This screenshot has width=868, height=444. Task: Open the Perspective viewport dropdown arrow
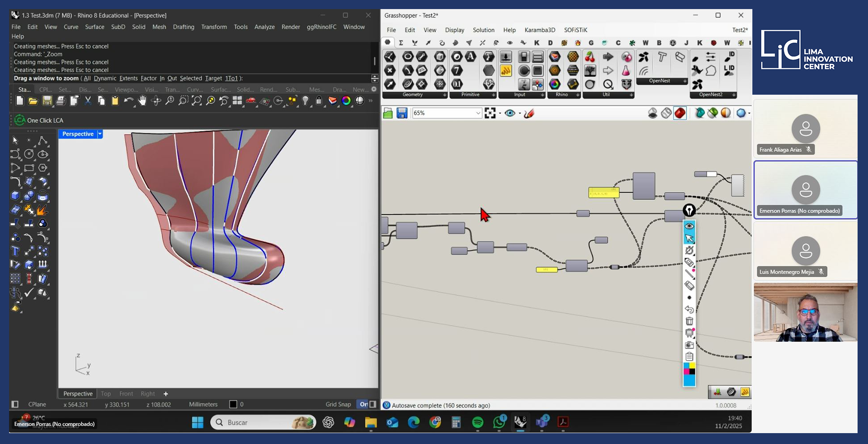click(x=100, y=134)
